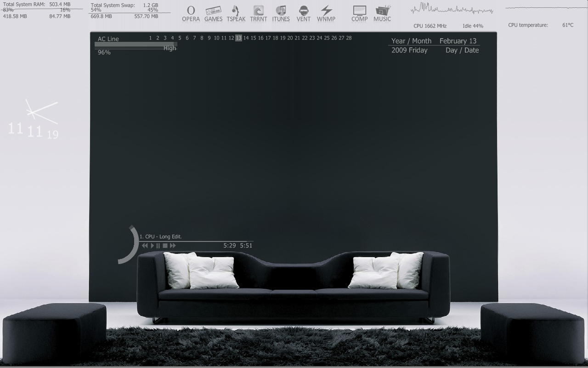588x368 pixels.
Task: Pause the current song
Action: [x=158, y=246]
